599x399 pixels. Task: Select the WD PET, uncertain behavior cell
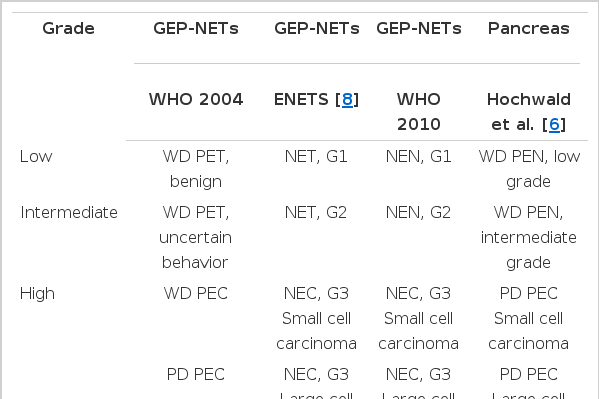[x=196, y=237]
